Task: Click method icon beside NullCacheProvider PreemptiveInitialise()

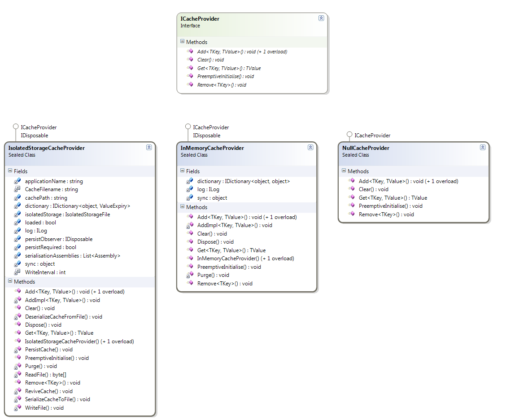Action: [351, 206]
